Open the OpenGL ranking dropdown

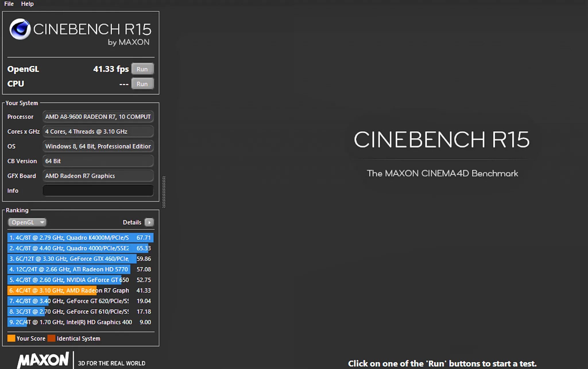(x=27, y=222)
